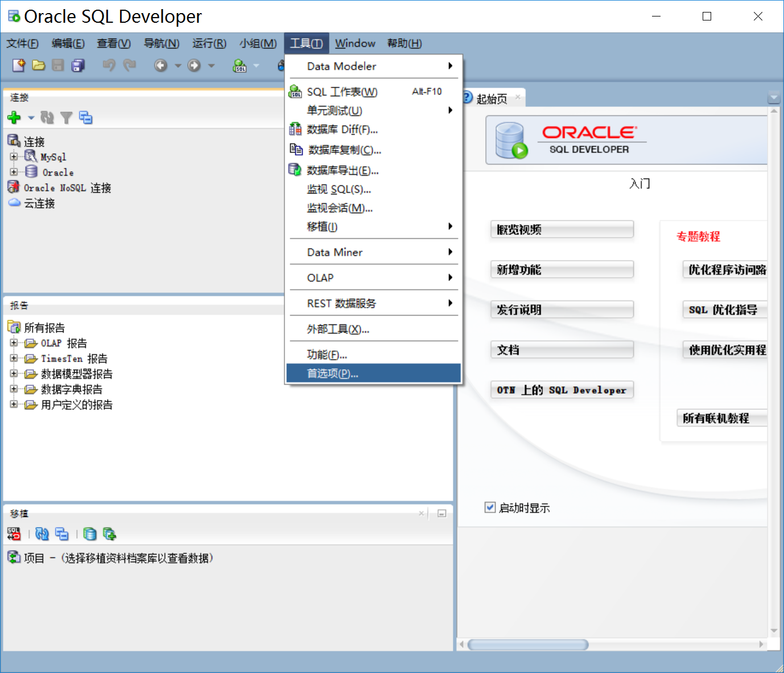The height and width of the screenshot is (673, 784).
Task: Click the vertical scrollbar down arrow on the Start Page
Action: (774, 630)
